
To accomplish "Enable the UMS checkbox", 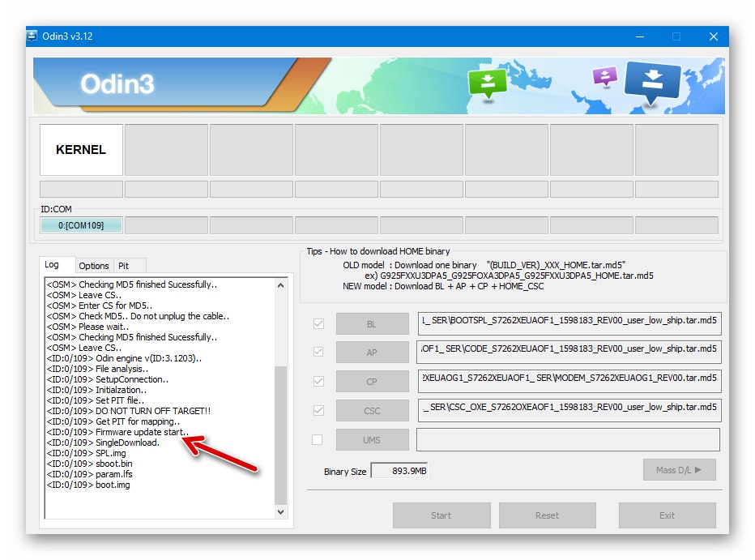I will (x=318, y=439).
